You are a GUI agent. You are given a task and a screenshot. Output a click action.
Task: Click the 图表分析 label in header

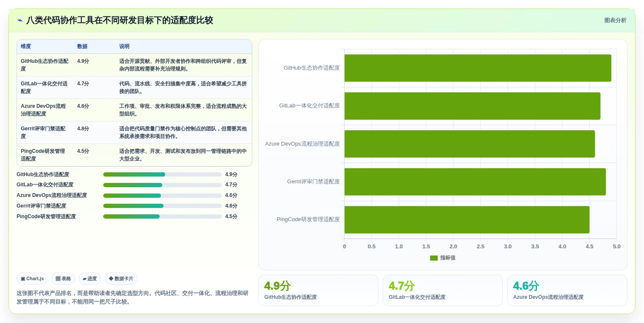point(615,20)
